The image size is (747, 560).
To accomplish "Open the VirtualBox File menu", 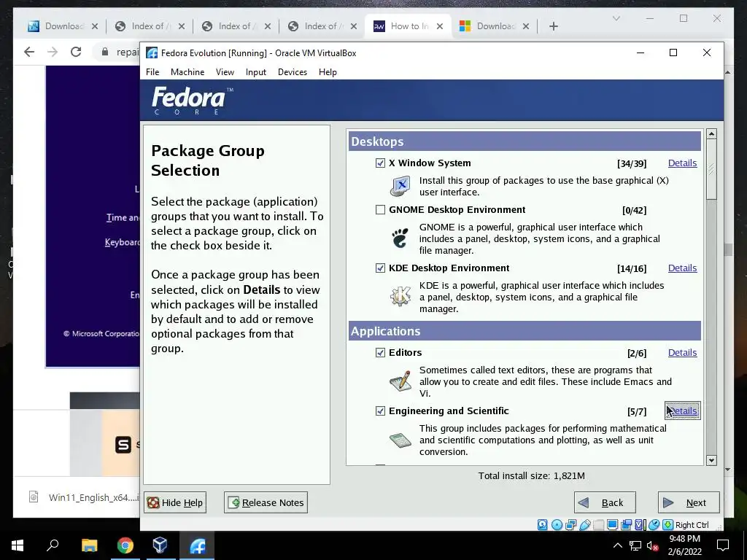I will (152, 72).
